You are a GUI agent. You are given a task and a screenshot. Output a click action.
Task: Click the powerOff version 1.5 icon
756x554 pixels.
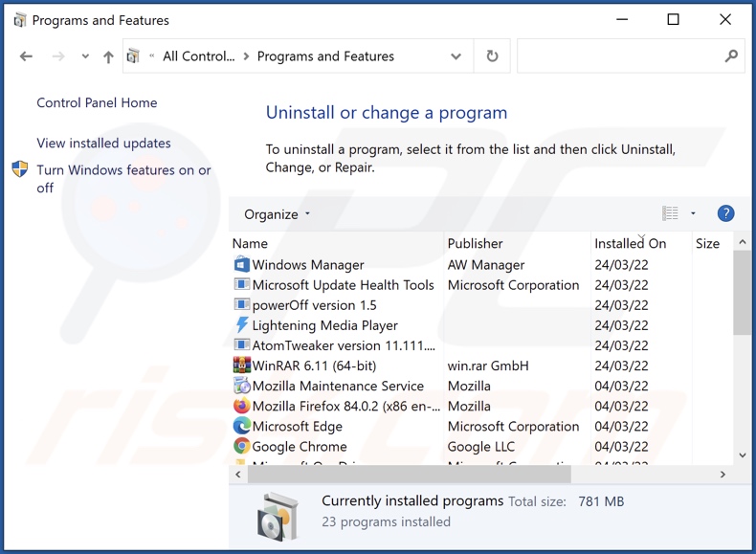241,304
